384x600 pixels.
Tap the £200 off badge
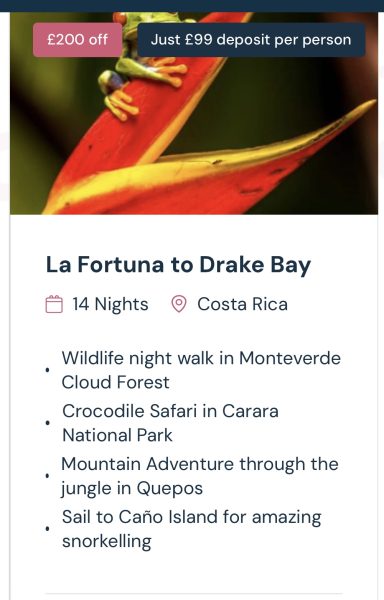[77, 40]
